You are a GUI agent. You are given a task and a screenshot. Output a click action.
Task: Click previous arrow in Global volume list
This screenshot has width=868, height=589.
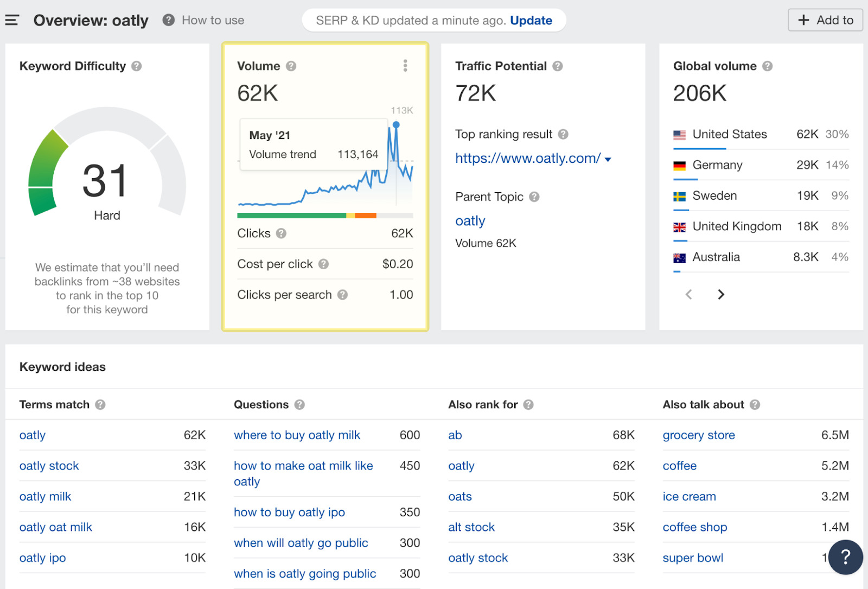point(688,294)
